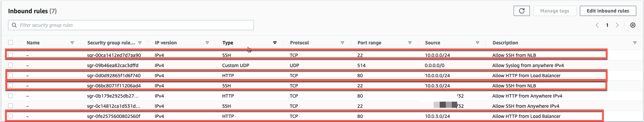Sort by Security group rule ID arrow
The image size is (644, 122).
(x=139, y=43)
